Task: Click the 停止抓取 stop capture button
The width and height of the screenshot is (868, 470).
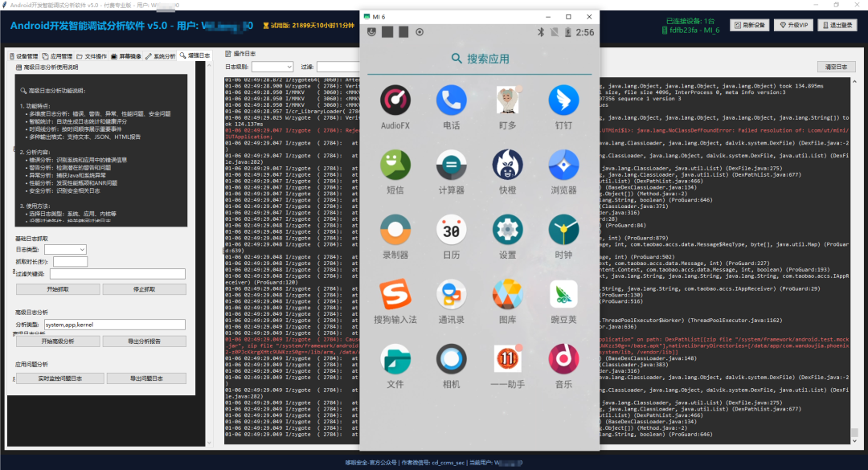Action: [145, 289]
